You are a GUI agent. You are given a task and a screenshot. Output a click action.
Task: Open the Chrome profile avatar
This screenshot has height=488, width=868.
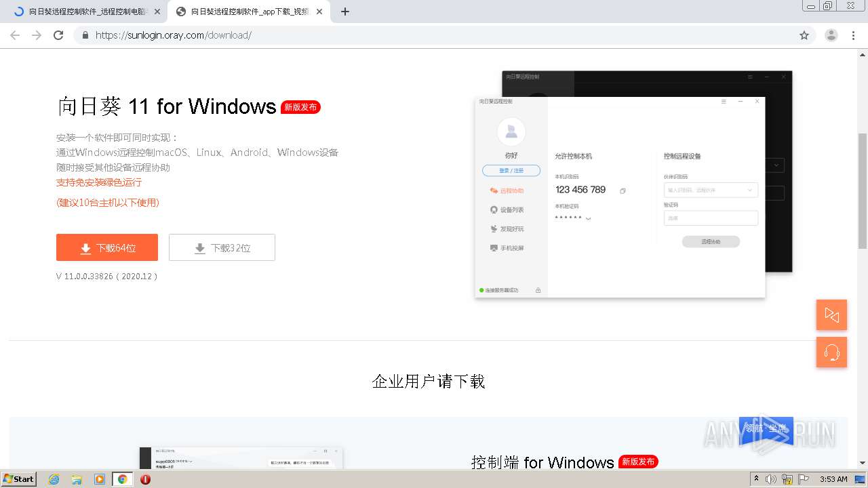pos(831,35)
